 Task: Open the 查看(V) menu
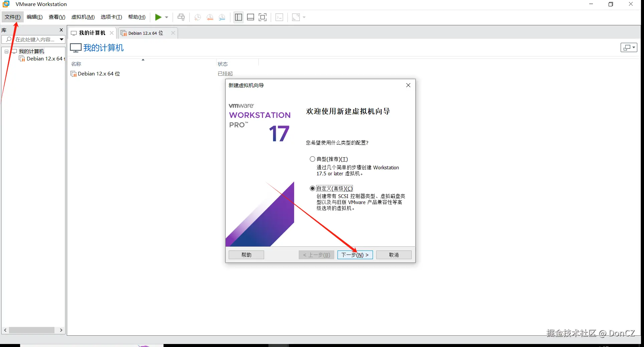tap(57, 17)
